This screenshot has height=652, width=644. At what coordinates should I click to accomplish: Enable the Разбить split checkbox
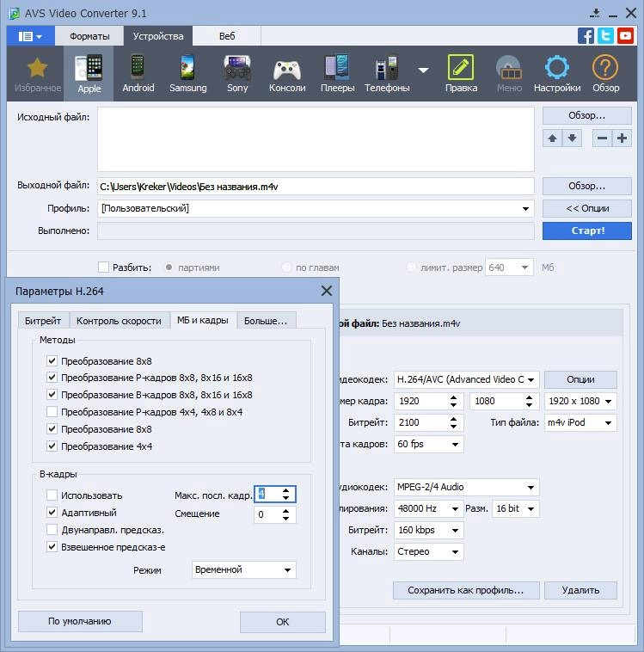point(103,267)
